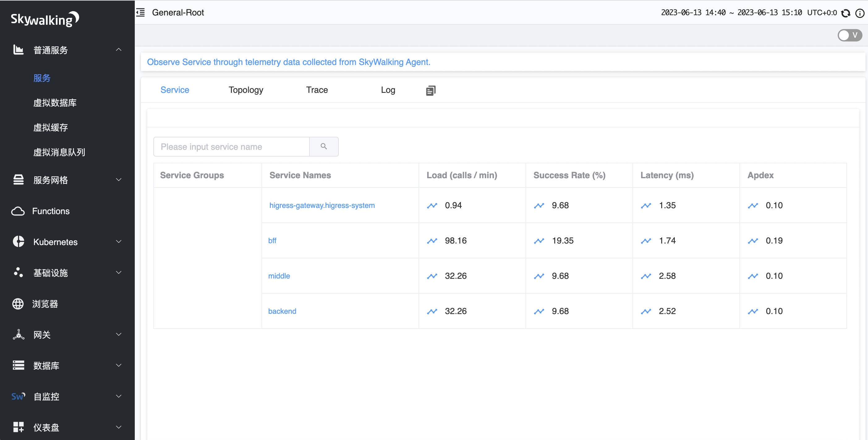868x440 pixels.
Task: Click the 普通服务 chart icon
Action: [x=18, y=50]
